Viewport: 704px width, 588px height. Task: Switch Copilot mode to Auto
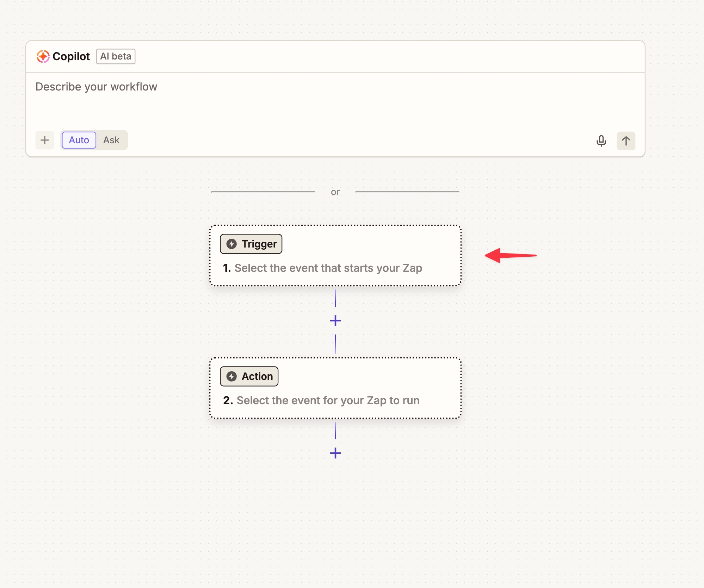click(79, 140)
